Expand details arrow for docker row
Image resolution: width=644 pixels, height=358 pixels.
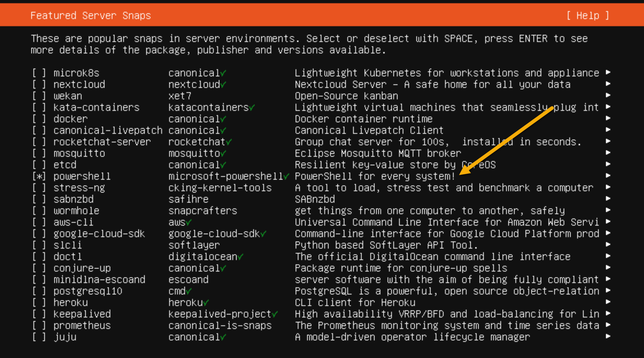tap(608, 118)
